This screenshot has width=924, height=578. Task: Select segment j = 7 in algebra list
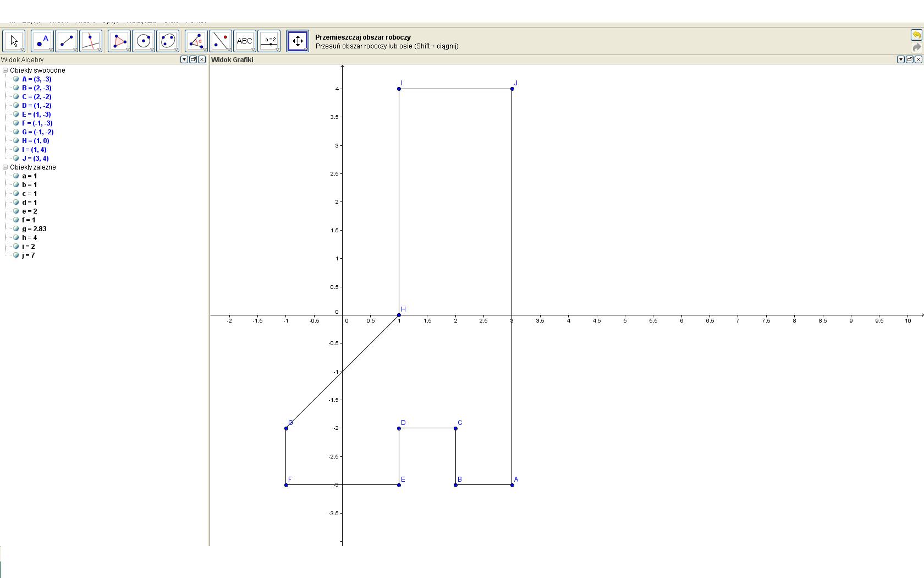click(29, 255)
